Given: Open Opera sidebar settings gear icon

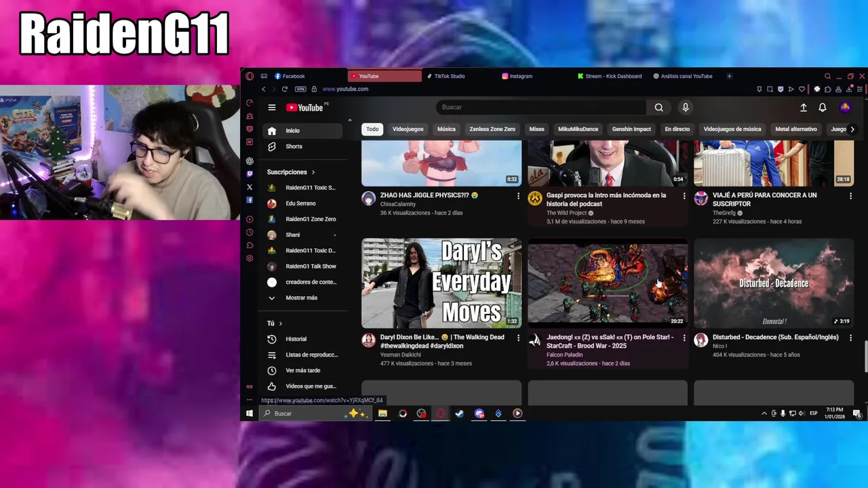Looking at the screenshot, I should click(x=250, y=258).
